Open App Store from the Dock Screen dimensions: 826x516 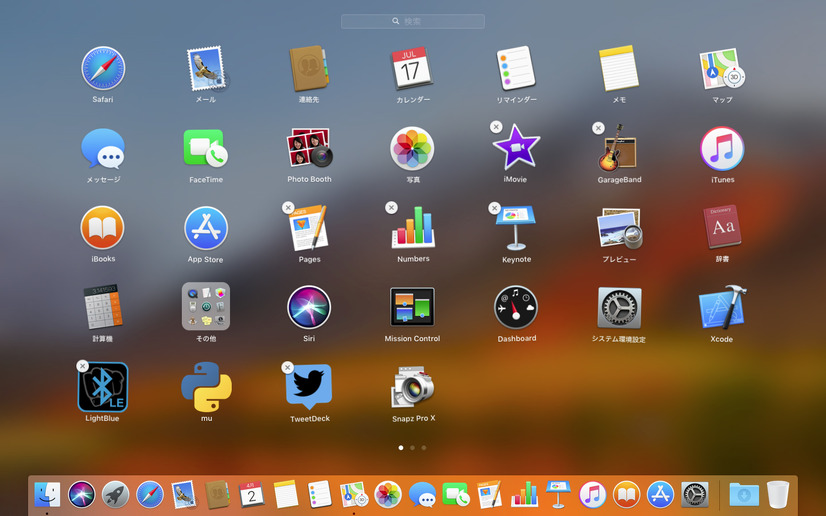(661, 494)
